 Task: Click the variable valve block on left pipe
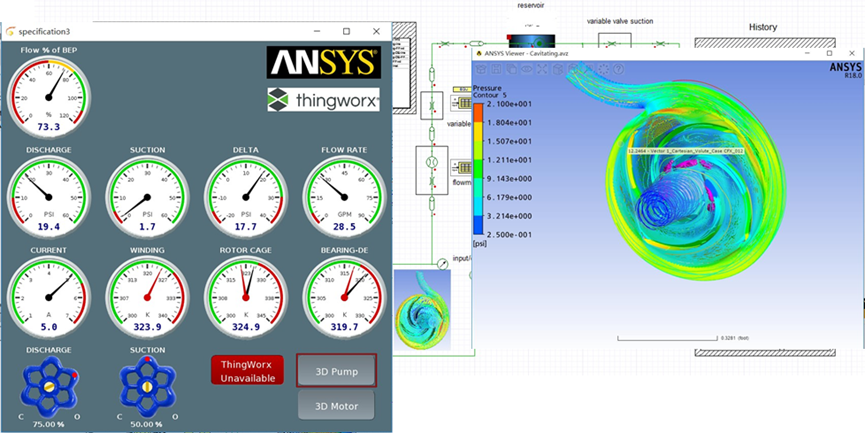coord(432,105)
